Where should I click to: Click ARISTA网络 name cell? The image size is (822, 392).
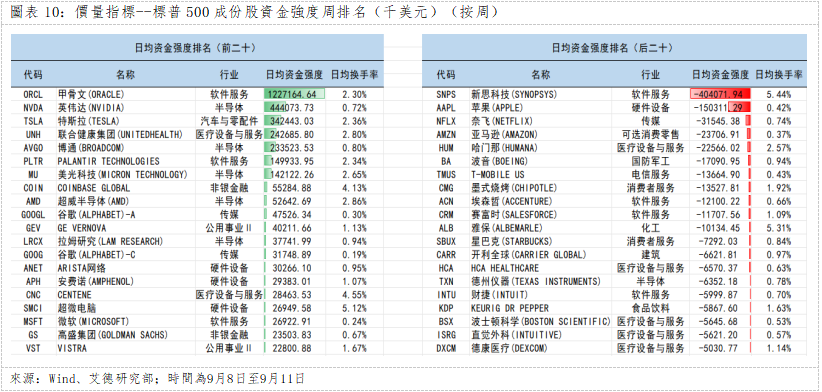coord(82,268)
